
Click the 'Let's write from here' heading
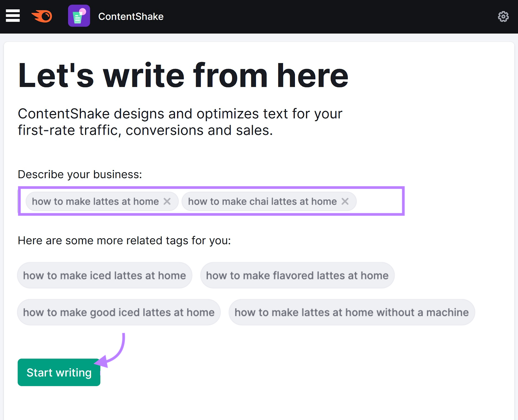click(x=183, y=74)
